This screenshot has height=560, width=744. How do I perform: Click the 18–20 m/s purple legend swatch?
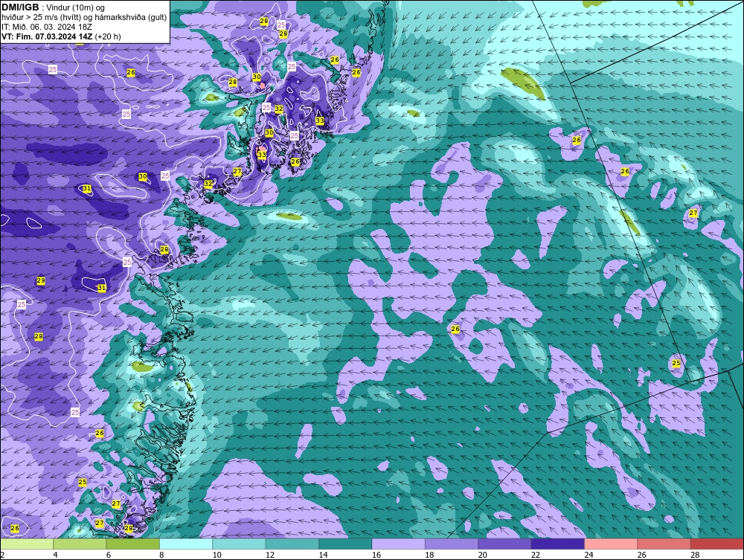click(x=452, y=544)
